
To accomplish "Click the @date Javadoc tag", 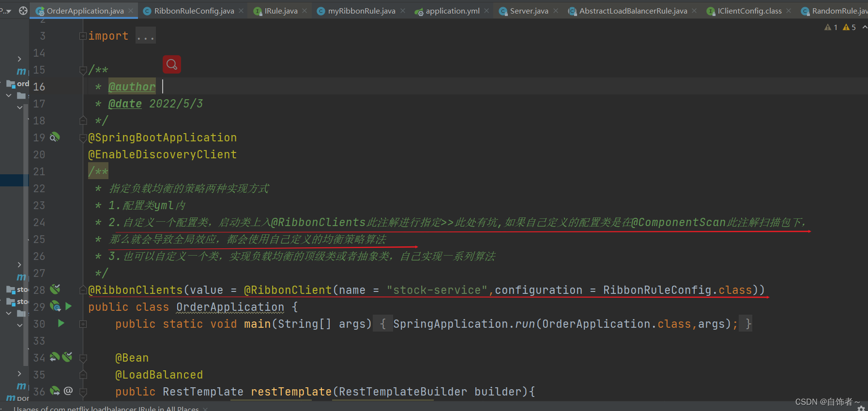I will pos(125,104).
